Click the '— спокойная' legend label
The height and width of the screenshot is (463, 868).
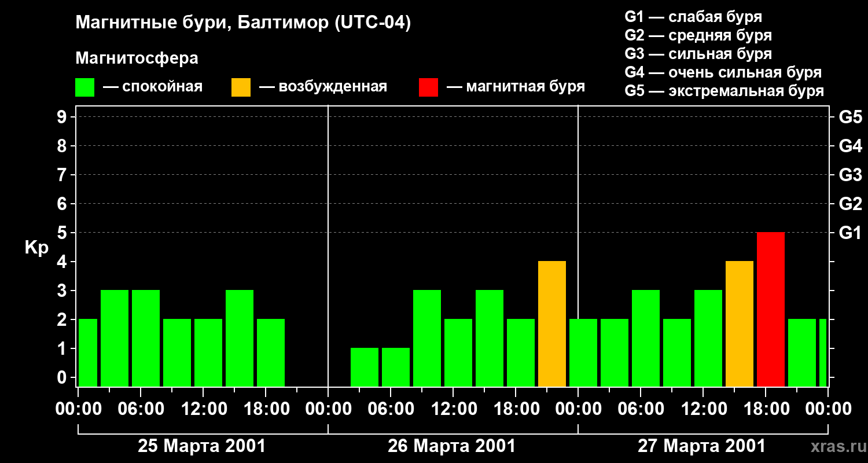pyautogui.click(x=153, y=87)
